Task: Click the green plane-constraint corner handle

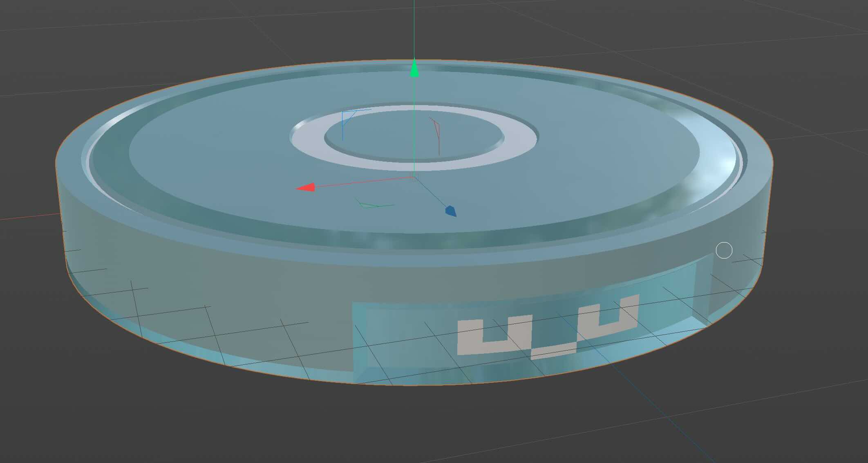Action: click(374, 203)
